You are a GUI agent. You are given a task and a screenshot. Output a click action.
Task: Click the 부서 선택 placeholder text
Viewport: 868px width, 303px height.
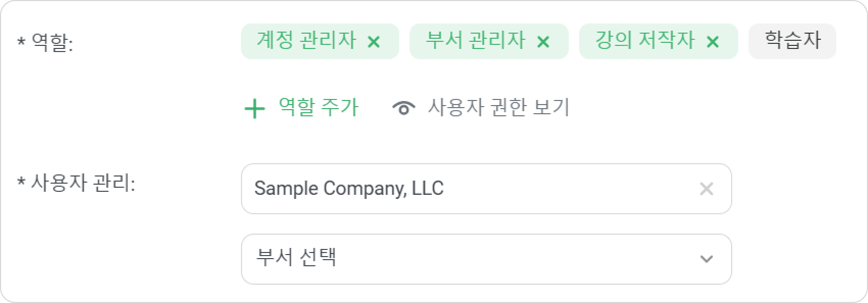296,257
